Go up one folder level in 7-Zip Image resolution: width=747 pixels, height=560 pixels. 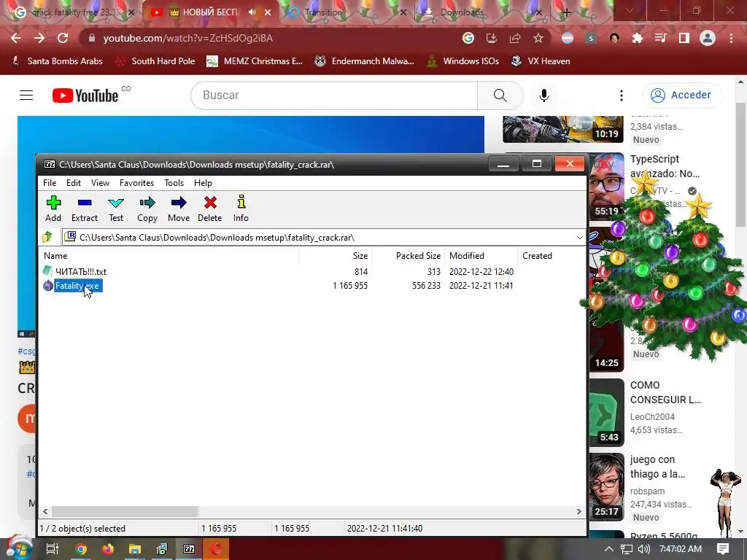(47, 237)
